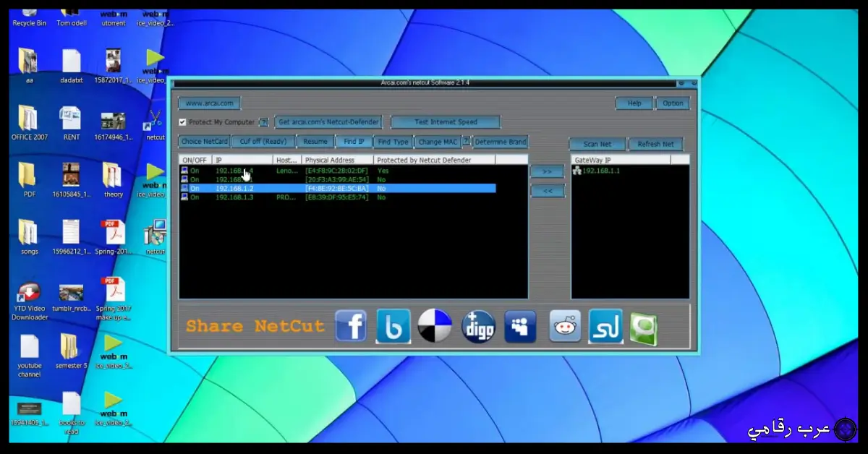Toggle the On status for 192.168.1.3
868x454 pixels.
tap(184, 197)
